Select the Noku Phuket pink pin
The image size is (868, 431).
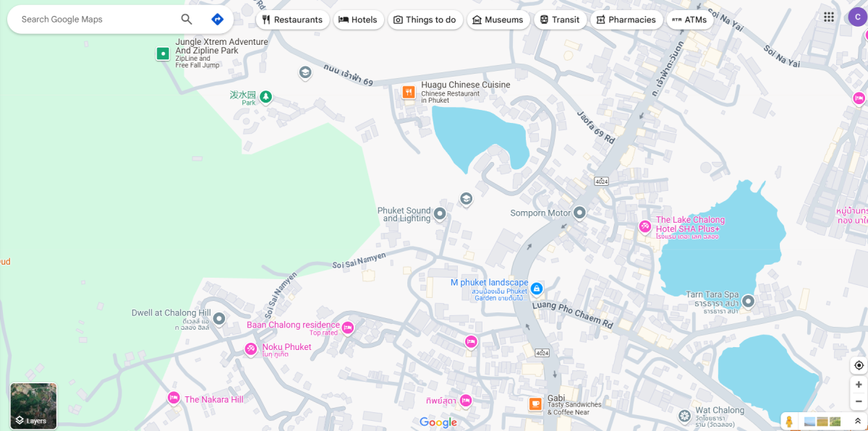tap(251, 349)
